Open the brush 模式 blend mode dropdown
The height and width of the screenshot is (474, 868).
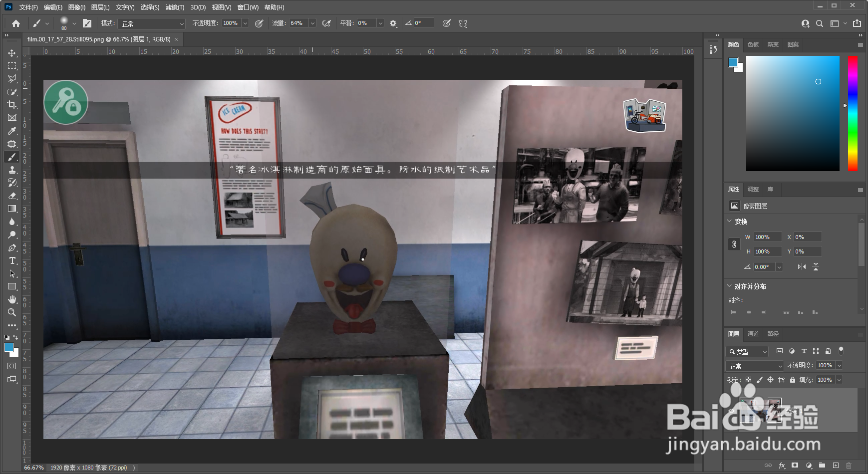tap(152, 23)
